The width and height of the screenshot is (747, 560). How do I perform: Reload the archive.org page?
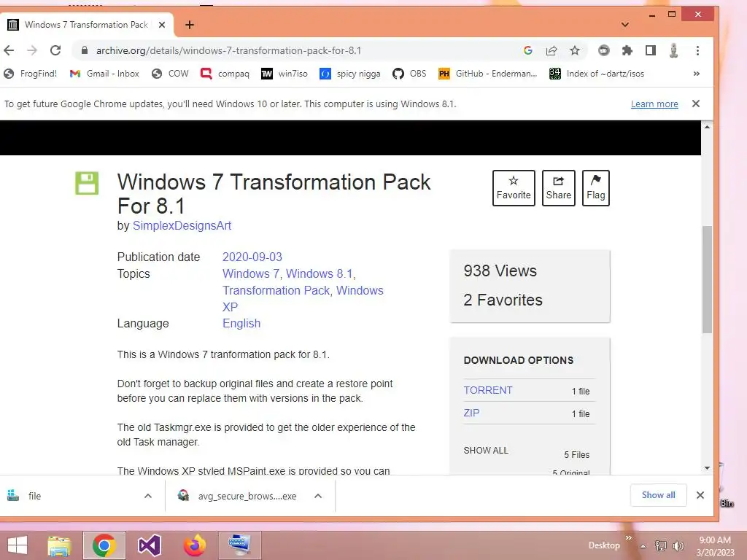tap(55, 50)
